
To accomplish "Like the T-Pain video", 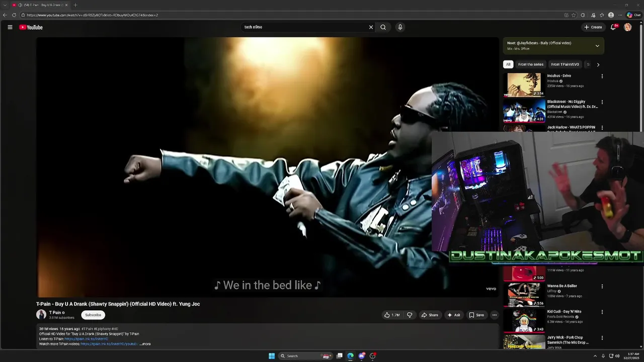I will pos(392,315).
